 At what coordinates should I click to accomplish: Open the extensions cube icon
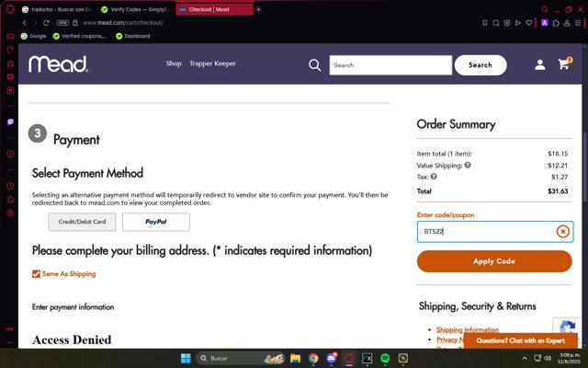pyautogui.click(x=556, y=23)
